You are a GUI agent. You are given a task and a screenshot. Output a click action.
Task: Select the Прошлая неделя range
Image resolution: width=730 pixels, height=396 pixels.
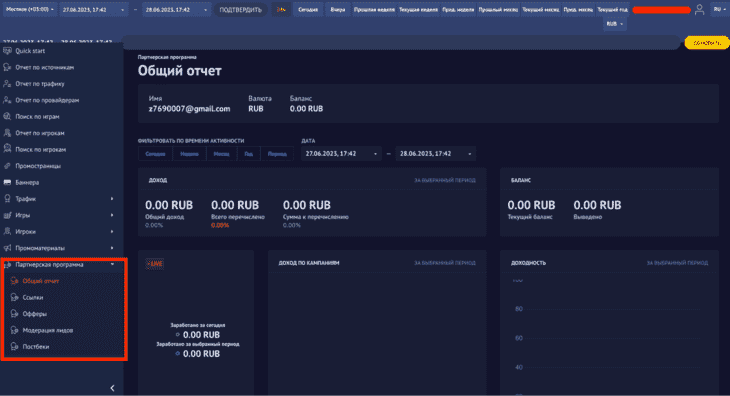click(374, 9)
